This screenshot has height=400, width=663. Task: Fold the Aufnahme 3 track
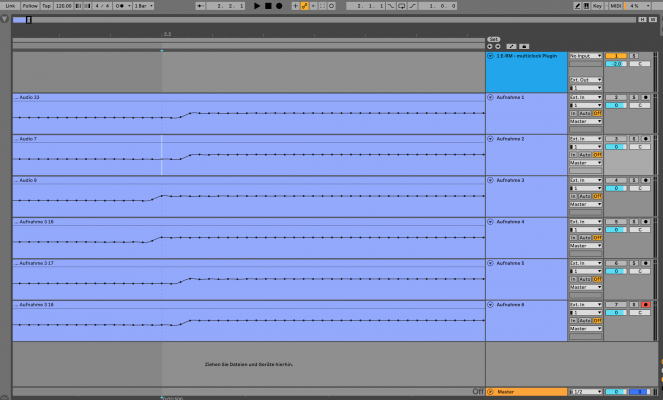pos(490,180)
